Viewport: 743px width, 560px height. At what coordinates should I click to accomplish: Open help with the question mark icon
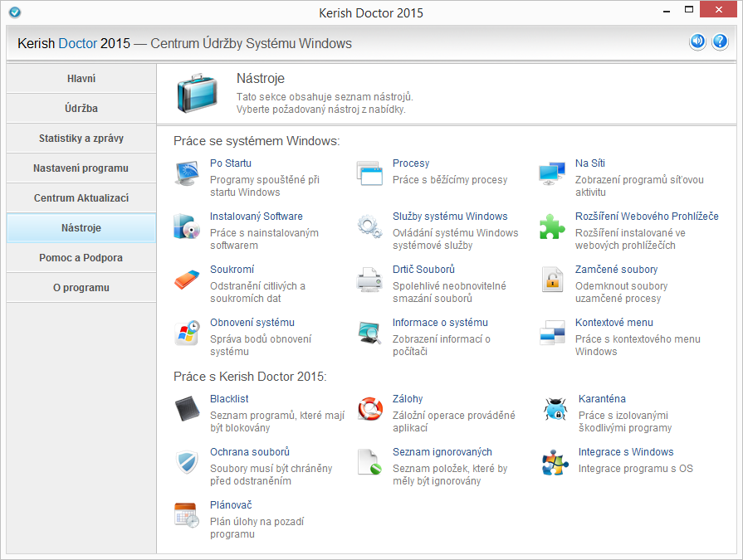(720, 42)
